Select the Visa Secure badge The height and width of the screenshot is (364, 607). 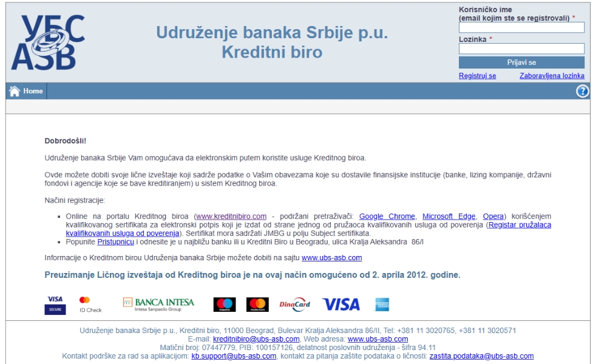[56, 303]
